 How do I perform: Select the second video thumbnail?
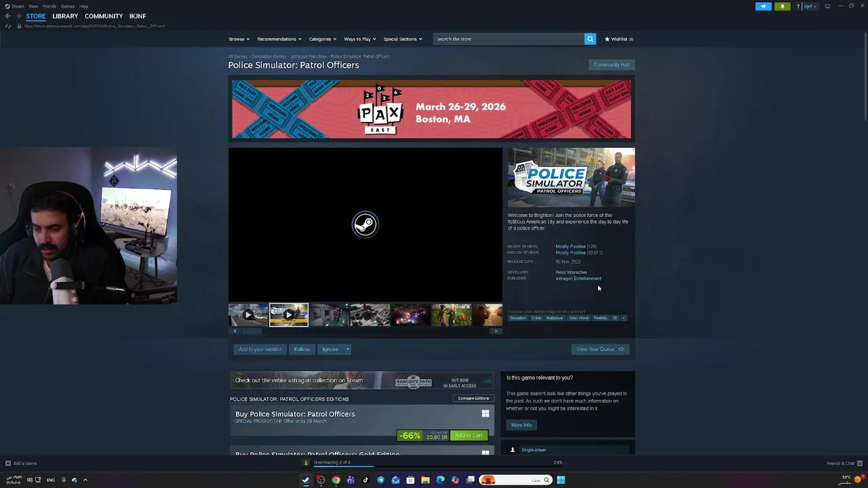tap(289, 315)
